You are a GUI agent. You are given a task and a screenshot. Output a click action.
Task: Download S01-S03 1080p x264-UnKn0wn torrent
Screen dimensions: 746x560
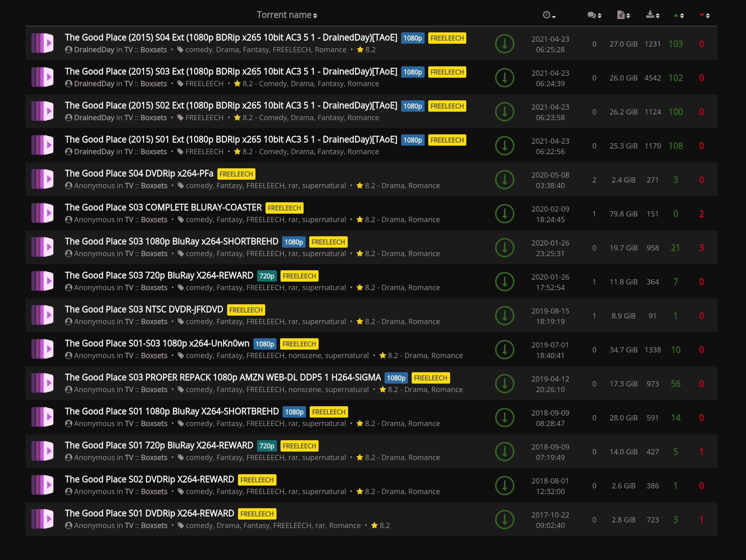[x=505, y=350]
